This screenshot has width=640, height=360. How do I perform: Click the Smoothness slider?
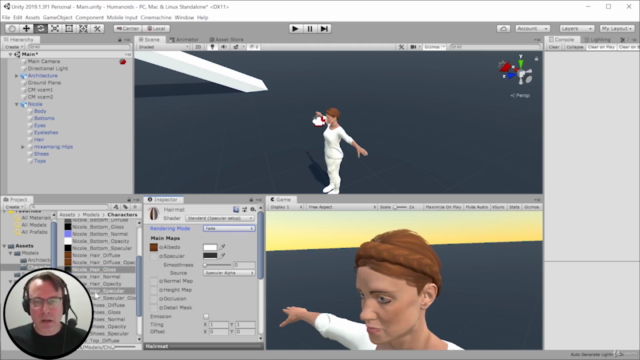[217, 265]
